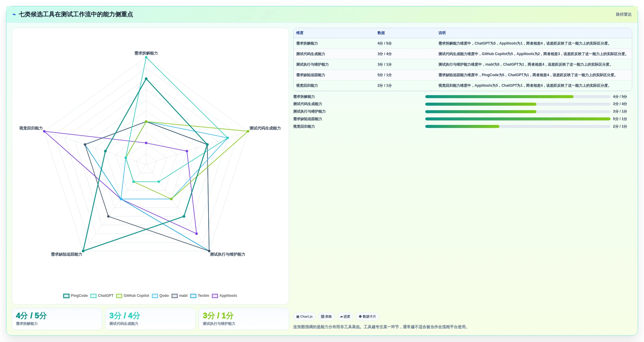Toggle GitHub Copilot series in legend

[133, 296]
